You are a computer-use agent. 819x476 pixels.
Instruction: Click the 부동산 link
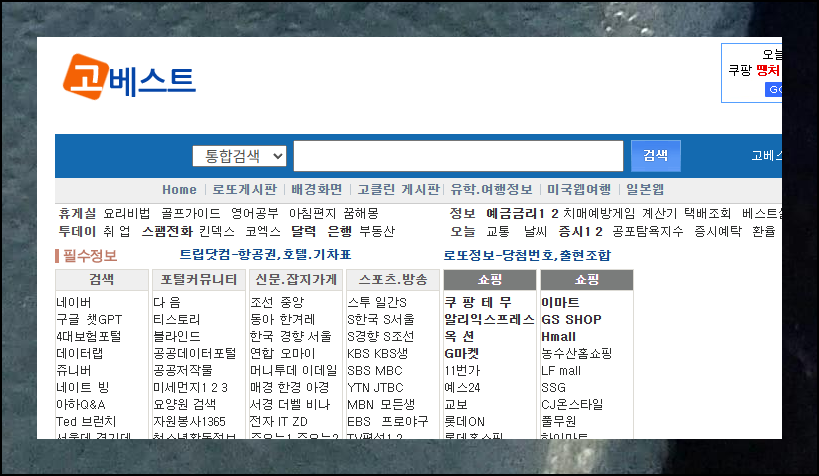point(378,231)
